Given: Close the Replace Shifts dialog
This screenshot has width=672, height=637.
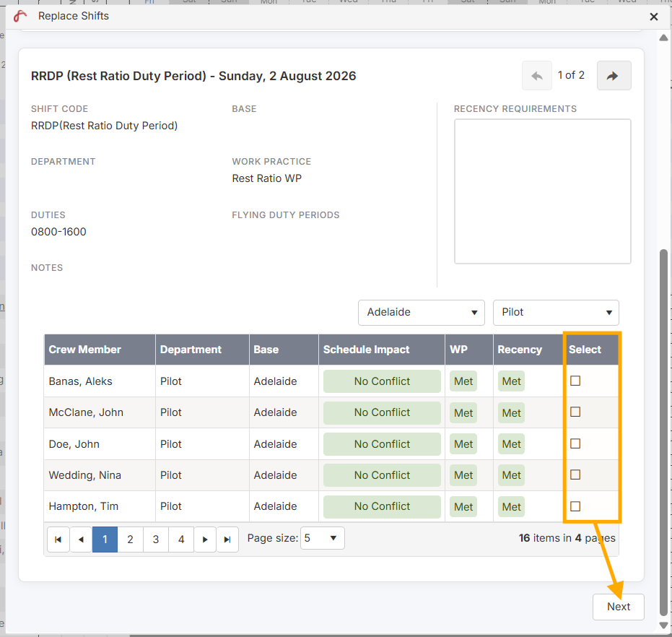Looking at the screenshot, I should pos(653,17).
